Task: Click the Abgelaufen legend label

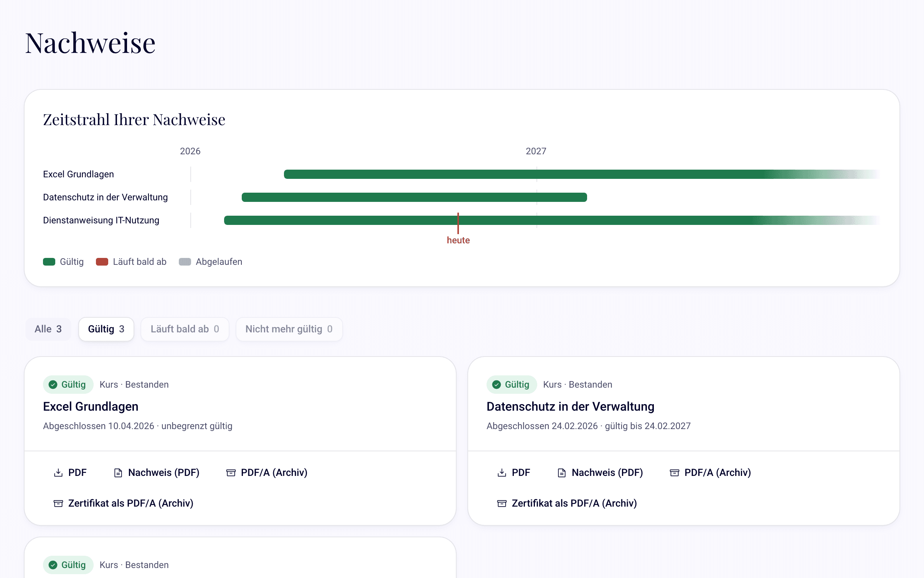Action: (x=219, y=262)
